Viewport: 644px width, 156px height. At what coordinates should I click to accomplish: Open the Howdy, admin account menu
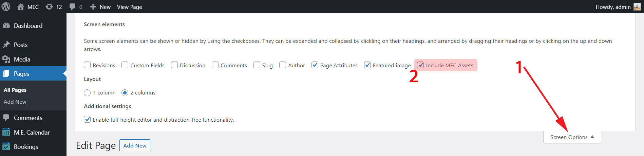coord(613,7)
